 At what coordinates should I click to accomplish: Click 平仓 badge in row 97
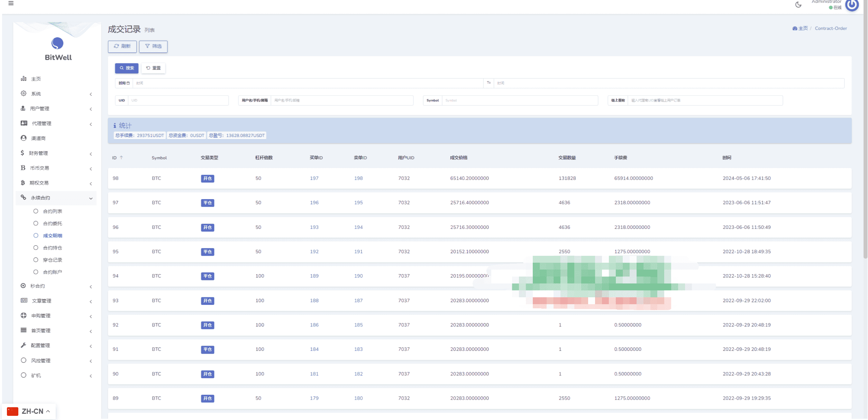(x=208, y=203)
